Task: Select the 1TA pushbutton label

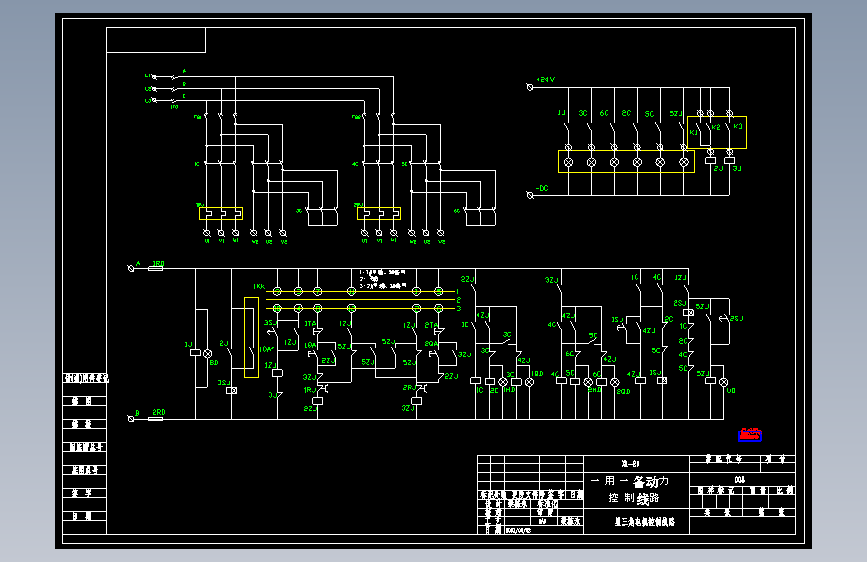Action: pyautogui.click(x=310, y=324)
